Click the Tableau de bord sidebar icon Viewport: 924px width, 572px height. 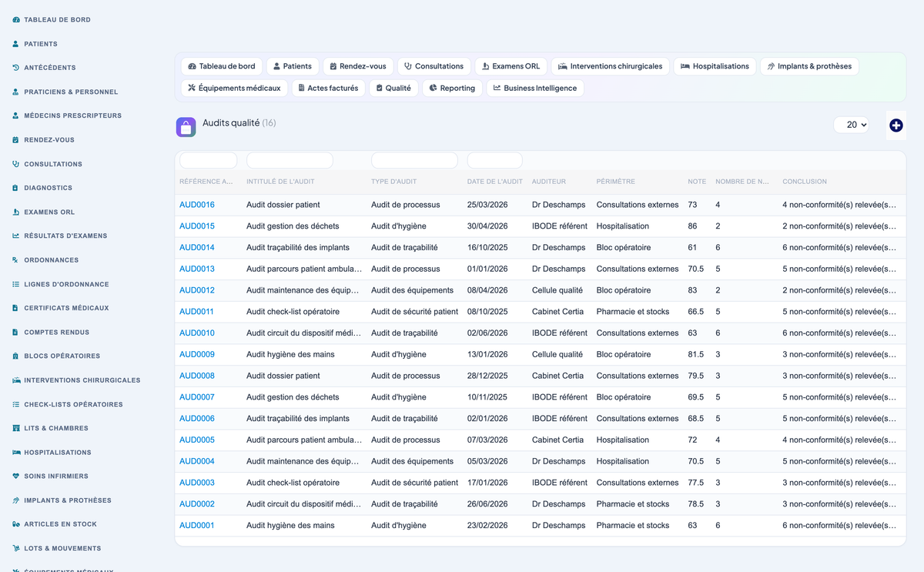(x=16, y=20)
